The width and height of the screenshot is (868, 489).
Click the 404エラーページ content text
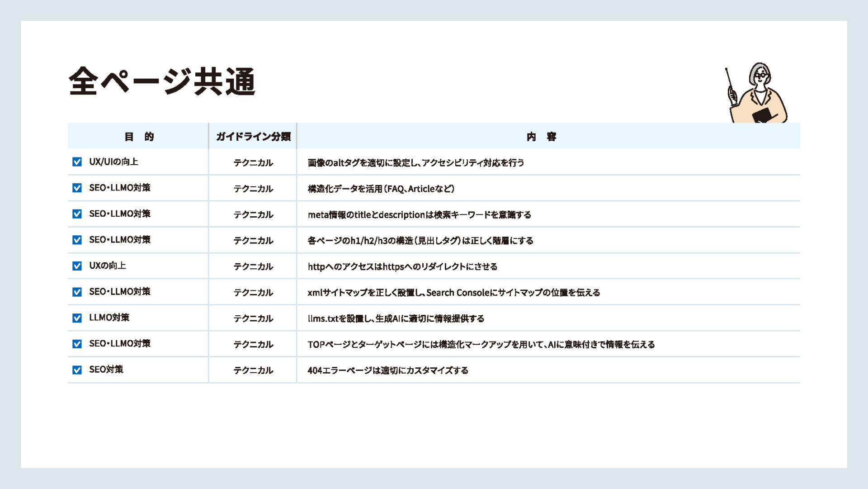pos(387,370)
